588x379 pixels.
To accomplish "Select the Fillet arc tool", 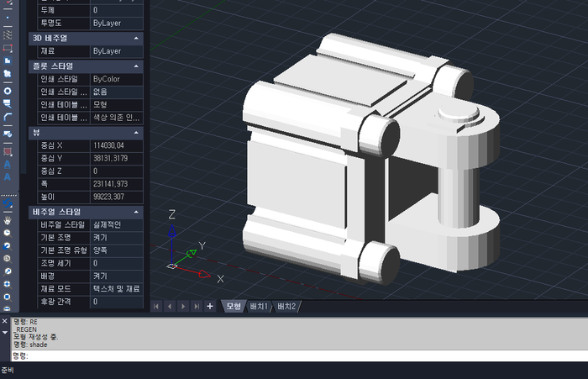I will [8, 117].
